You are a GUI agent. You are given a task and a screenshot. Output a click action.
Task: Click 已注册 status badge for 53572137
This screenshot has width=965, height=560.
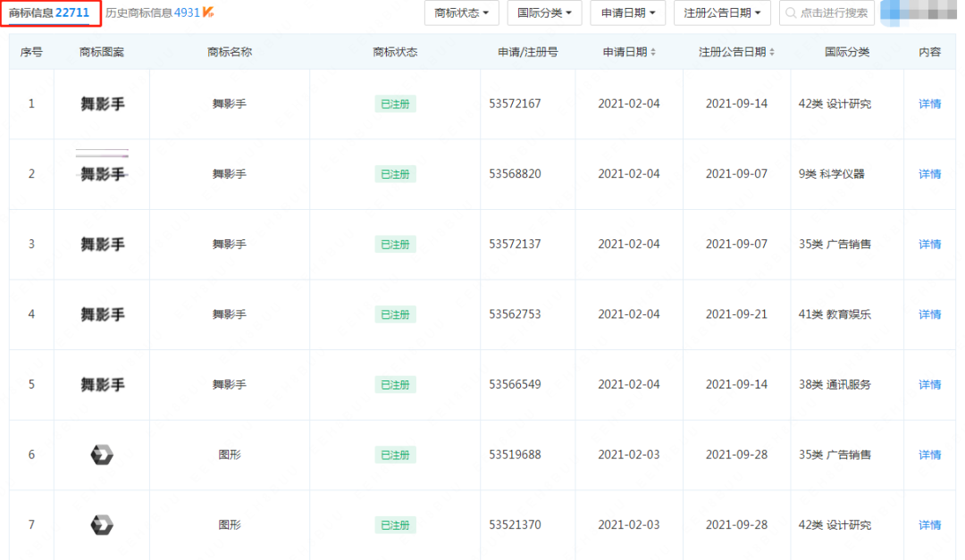click(x=395, y=245)
